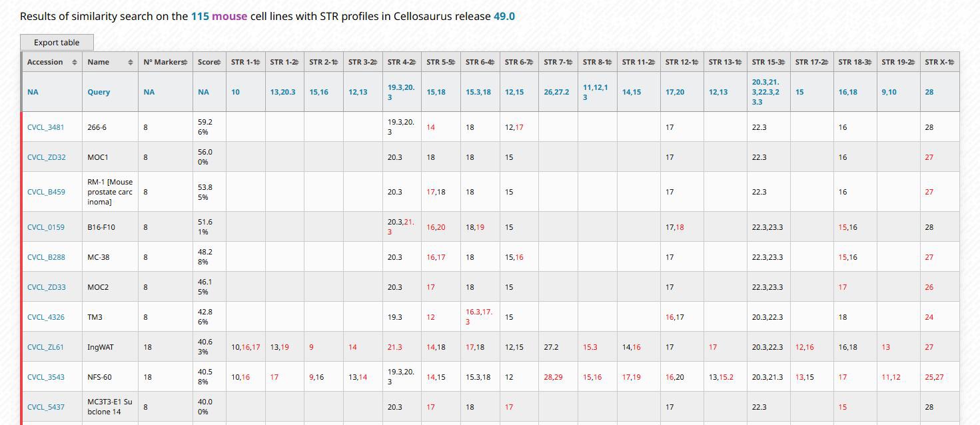Open CVCL_5437 accession link
Image resolution: width=980 pixels, height=425 pixels.
click(x=46, y=407)
